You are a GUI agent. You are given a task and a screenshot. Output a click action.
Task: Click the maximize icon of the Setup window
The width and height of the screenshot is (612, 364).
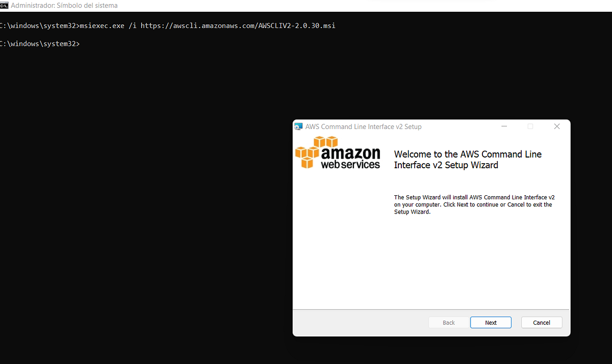(x=530, y=126)
